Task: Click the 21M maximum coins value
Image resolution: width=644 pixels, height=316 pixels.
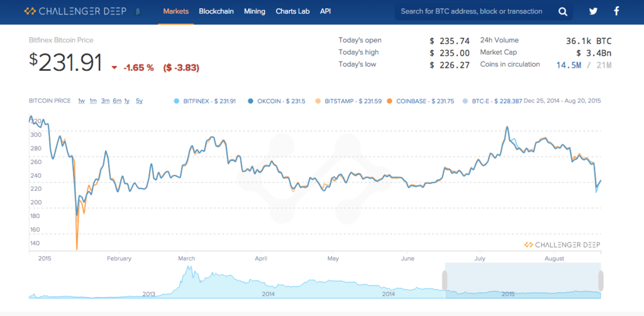Action: (603, 65)
